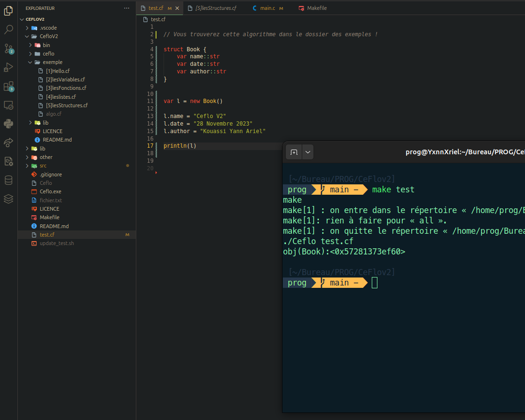The image size is (525, 420).
Task: Click line number 17 in gutter
Action: (150, 146)
